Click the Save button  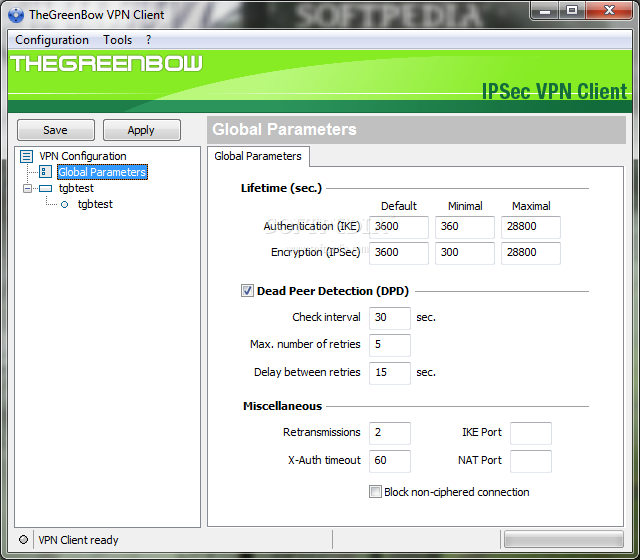(x=56, y=130)
